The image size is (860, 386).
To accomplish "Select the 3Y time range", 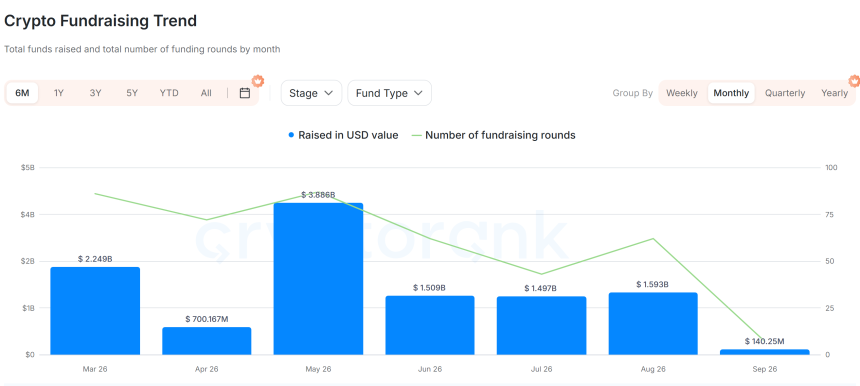I will tap(95, 93).
